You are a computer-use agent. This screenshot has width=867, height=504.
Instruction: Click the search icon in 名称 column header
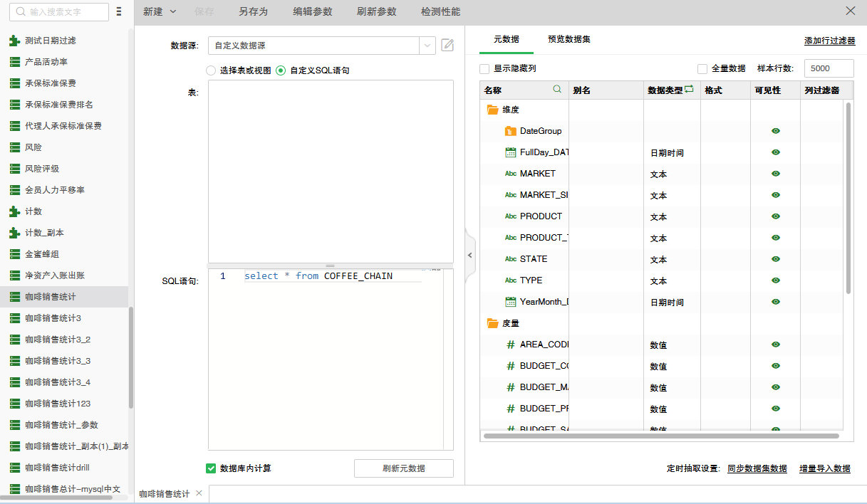pos(558,90)
